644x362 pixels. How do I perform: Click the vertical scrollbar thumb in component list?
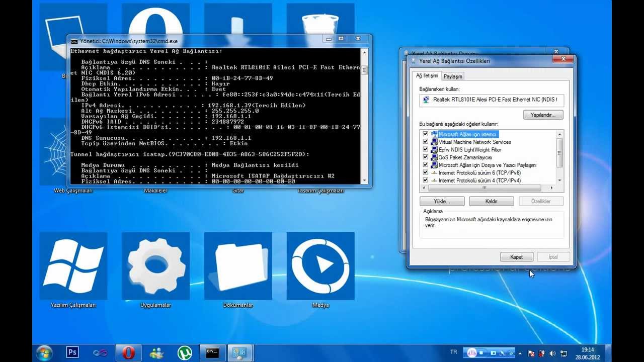coord(559,153)
